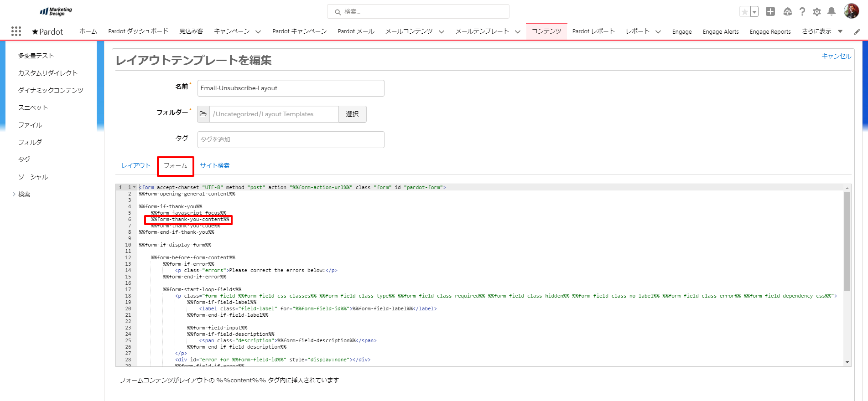
Task: Open the App Launcher grid icon
Action: pos(16,31)
